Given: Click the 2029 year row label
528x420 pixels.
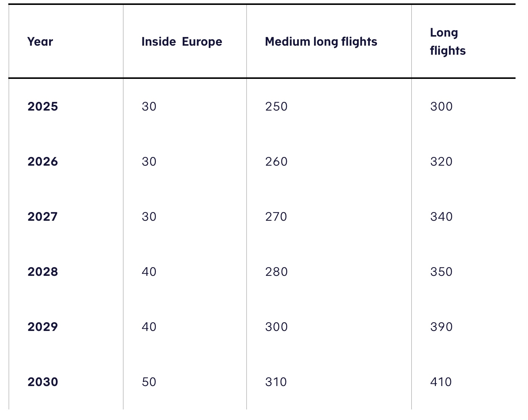Looking at the screenshot, I should [43, 327].
